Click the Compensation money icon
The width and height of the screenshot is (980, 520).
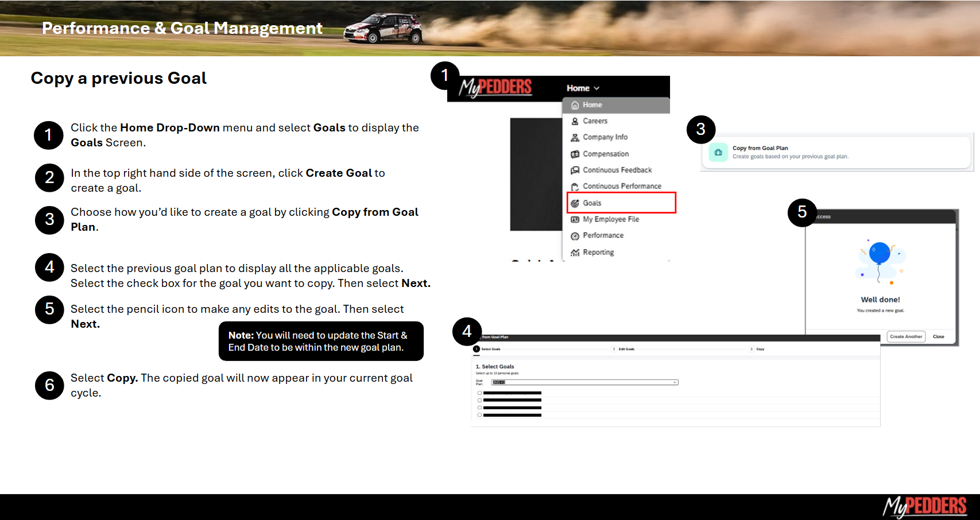tap(575, 154)
